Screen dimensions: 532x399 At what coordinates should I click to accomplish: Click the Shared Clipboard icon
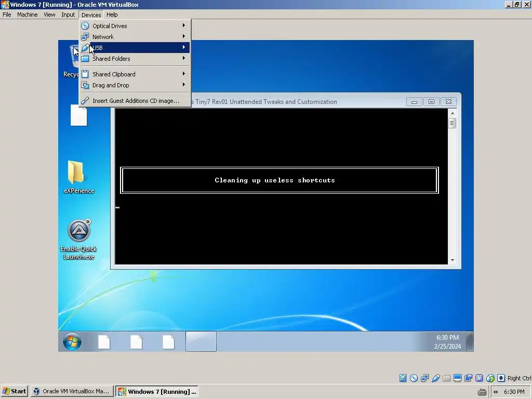point(85,74)
